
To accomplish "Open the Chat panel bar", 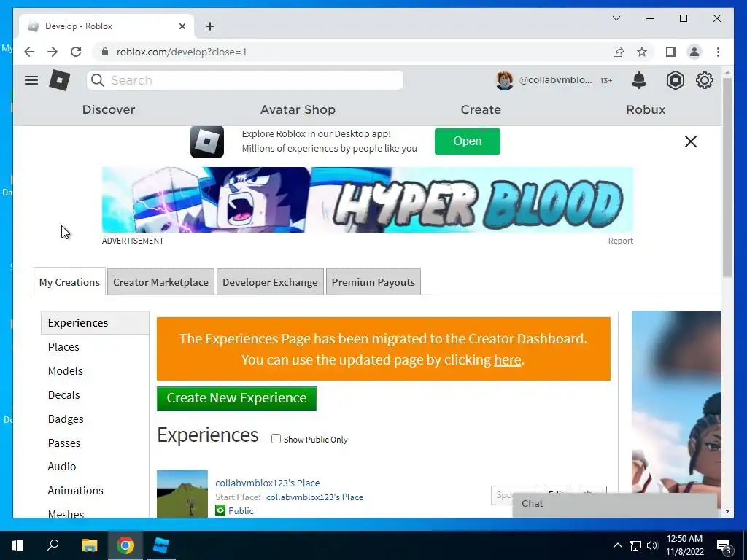I will pyautogui.click(x=614, y=504).
